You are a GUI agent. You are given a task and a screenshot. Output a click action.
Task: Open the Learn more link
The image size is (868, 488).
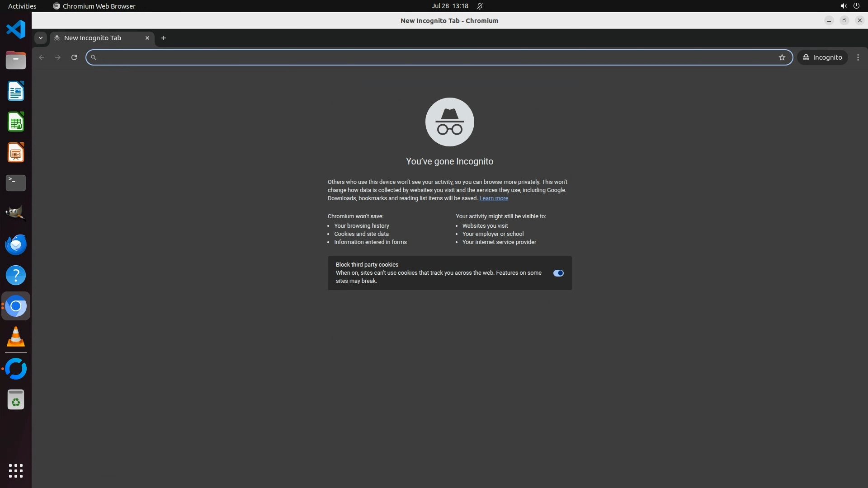494,198
